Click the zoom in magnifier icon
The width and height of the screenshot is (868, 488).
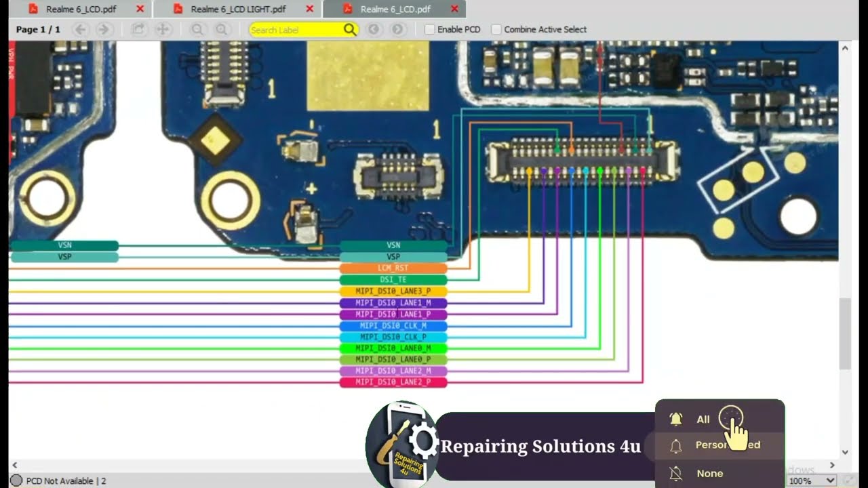pyautogui.click(x=221, y=29)
